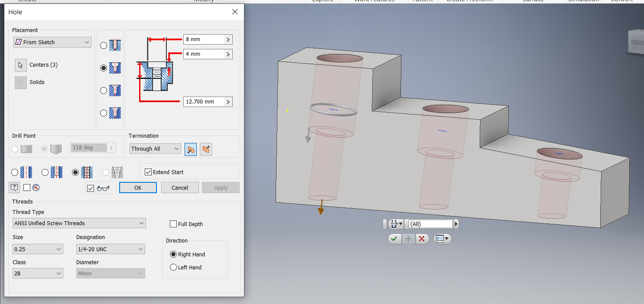Screen dimensions: 644x304
Task: Click the Cancel button
Action: coord(180,188)
